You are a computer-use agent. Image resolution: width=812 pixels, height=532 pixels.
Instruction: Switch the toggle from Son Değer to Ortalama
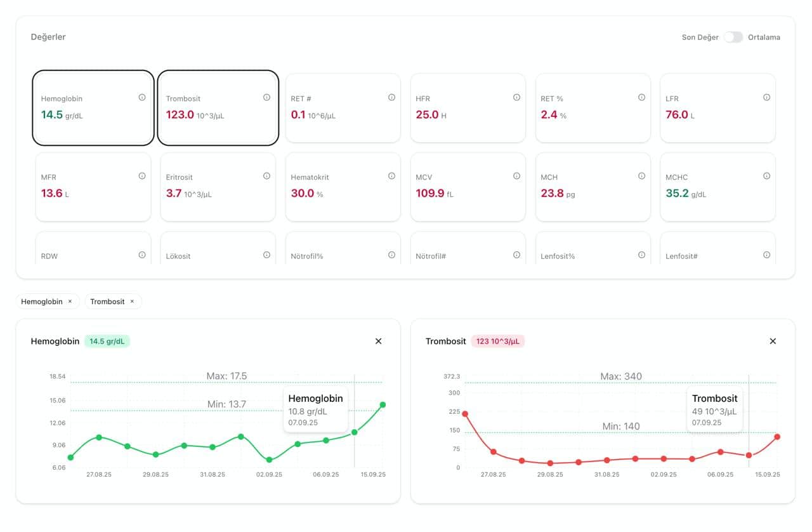coord(733,37)
